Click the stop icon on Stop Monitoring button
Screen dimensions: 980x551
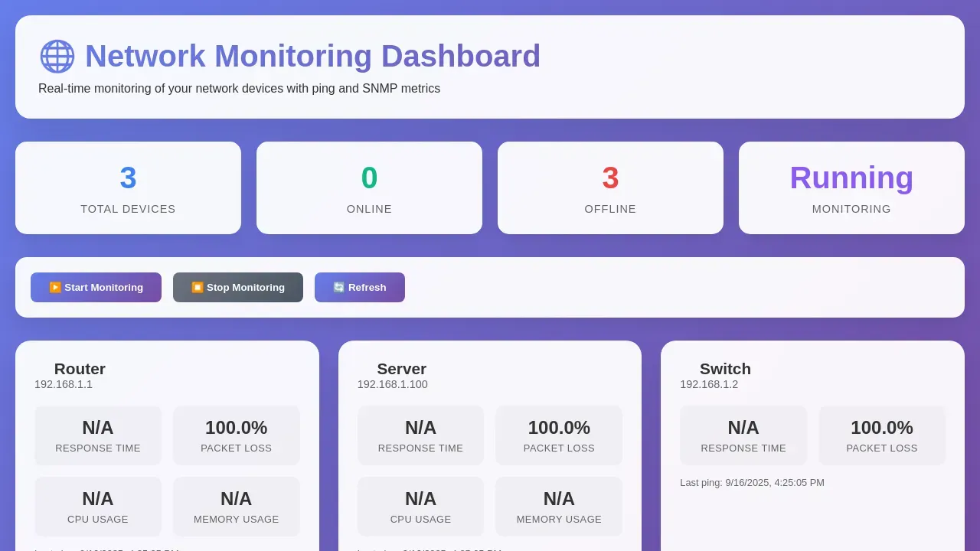198,287
